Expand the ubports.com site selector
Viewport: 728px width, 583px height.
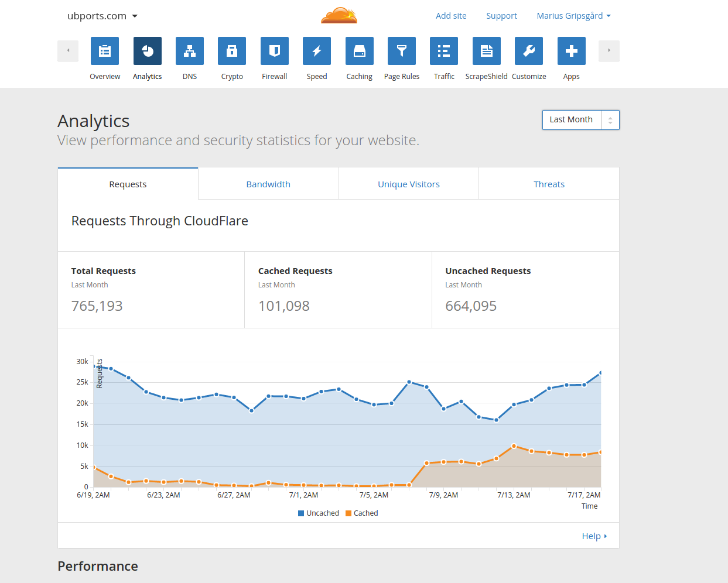click(102, 16)
